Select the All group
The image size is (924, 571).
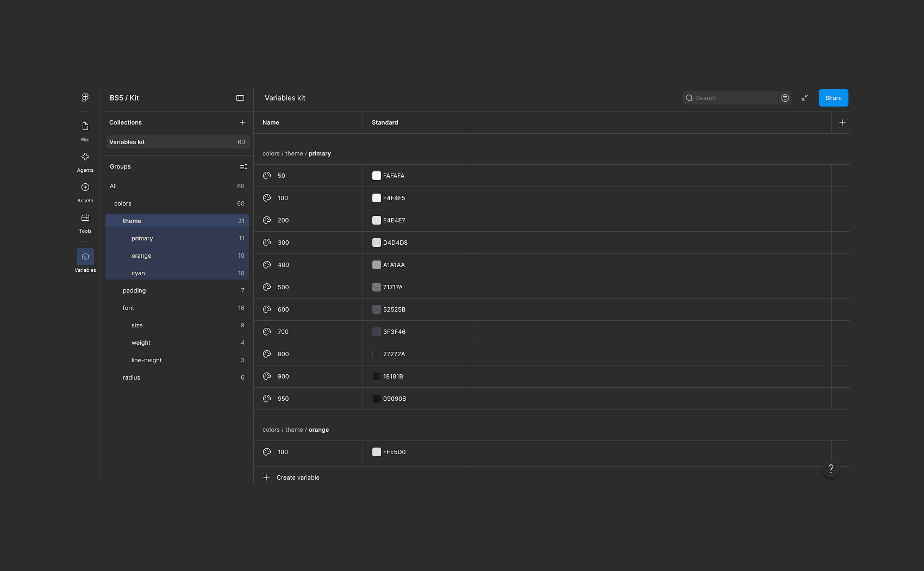pyautogui.click(x=177, y=186)
